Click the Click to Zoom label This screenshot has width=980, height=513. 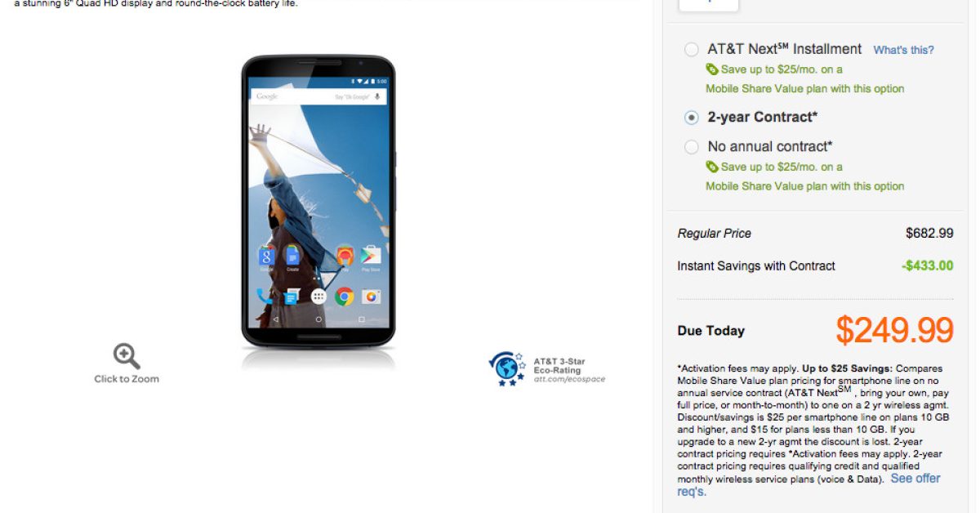(x=127, y=379)
